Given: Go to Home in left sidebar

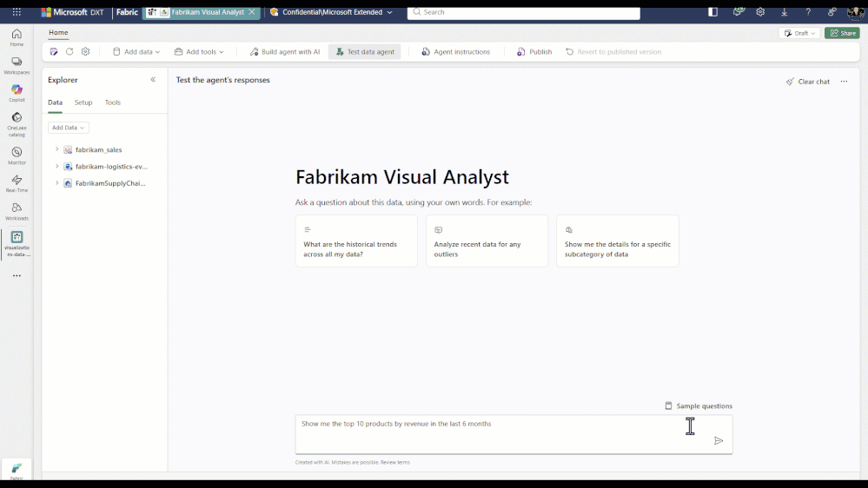Looking at the screenshot, I should coord(17,37).
